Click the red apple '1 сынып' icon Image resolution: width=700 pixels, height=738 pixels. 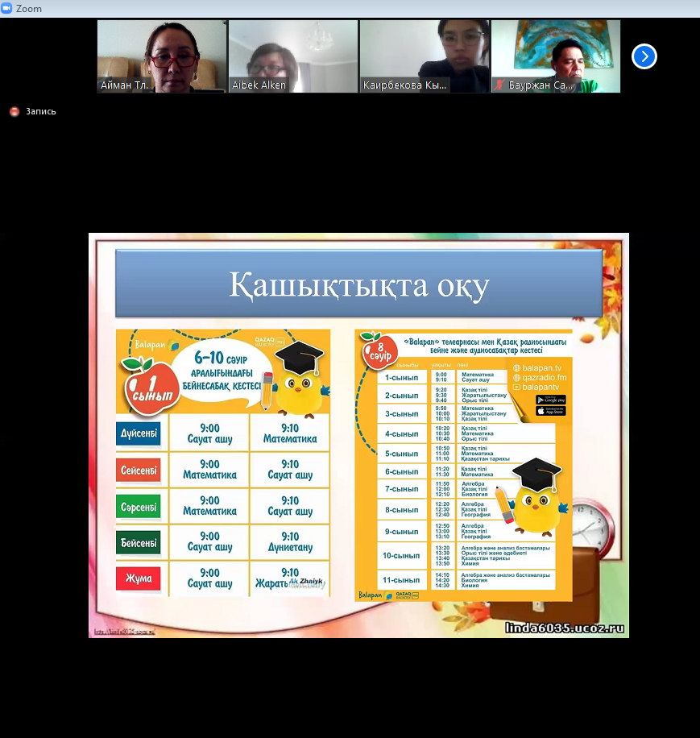point(147,385)
